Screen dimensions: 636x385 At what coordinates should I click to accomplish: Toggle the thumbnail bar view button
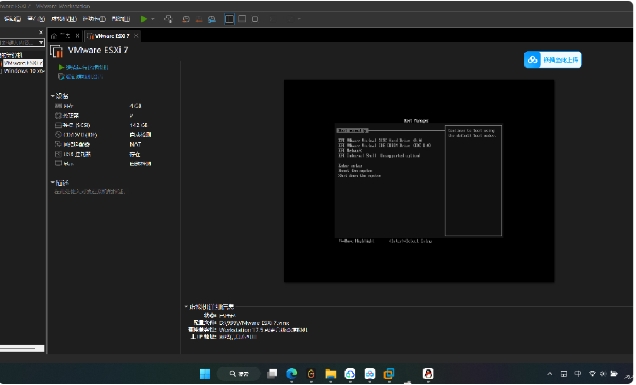(242, 19)
